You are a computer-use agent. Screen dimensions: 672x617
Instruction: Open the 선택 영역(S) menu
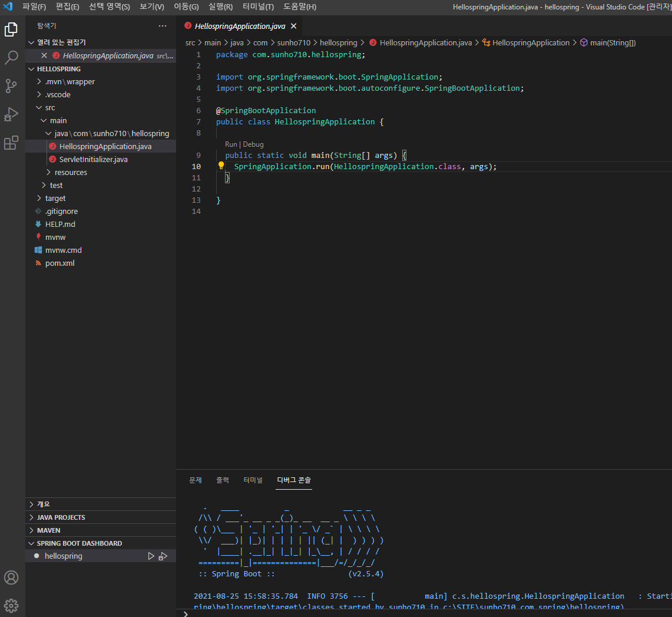click(x=110, y=6)
